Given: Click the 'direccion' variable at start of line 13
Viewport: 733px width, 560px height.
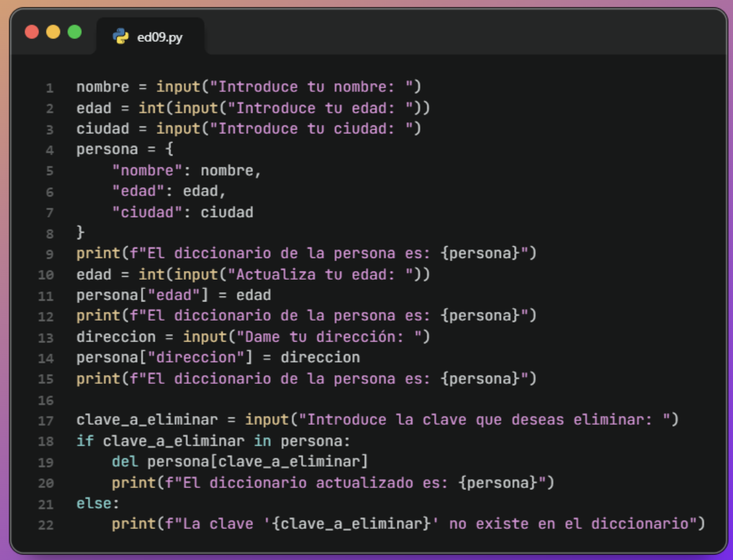Looking at the screenshot, I should click(x=116, y=337).
